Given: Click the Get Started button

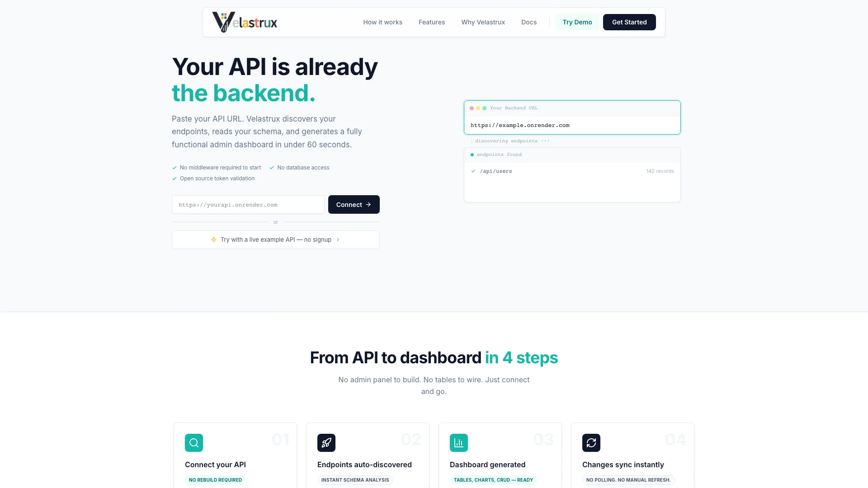Looking at the screenshot, I should pyautogui.click(x=629, y=22).
